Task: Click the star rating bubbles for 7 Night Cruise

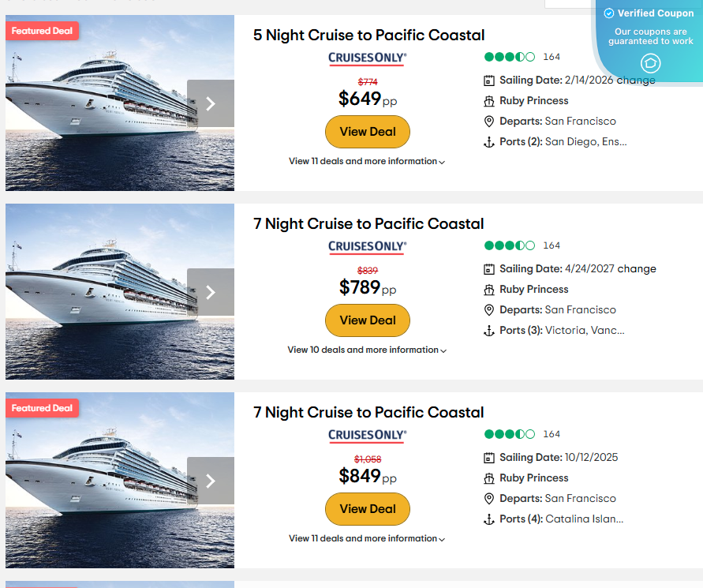Action: point(510,245)
